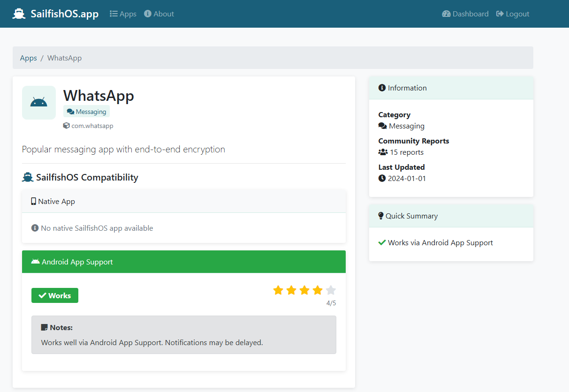Go to the Dashboard
The height and width of the screenshot is (392, 569).
465,14
